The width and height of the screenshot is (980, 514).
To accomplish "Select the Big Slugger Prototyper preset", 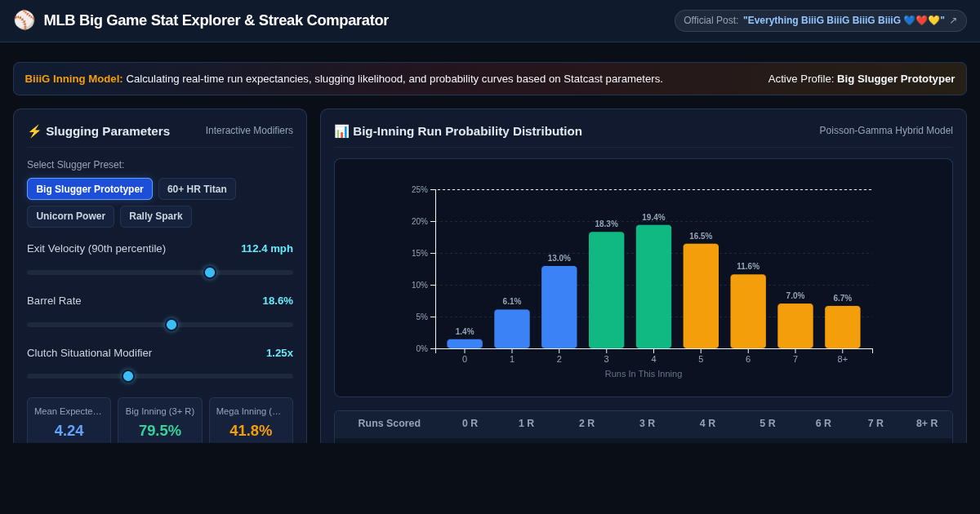I will [90, 189].
